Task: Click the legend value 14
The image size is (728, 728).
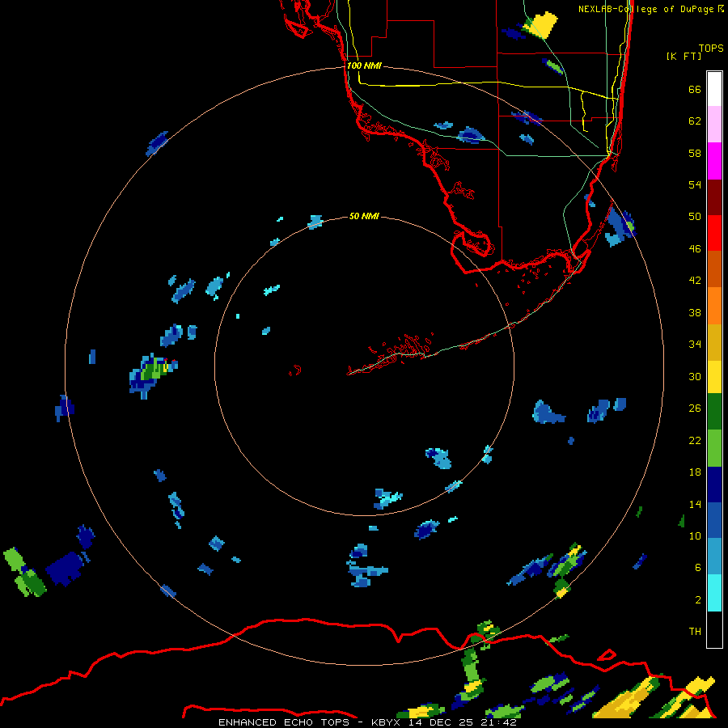Action: click(x=695, y=504)
